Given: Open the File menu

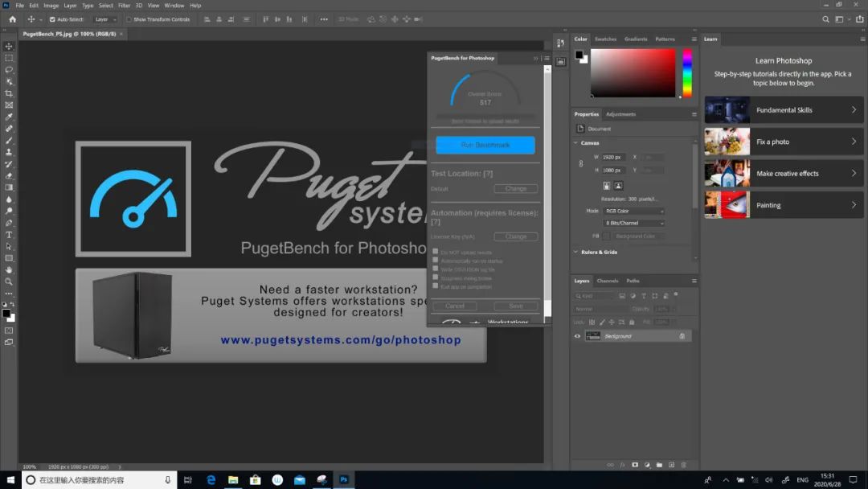Looking at the screenshot, I should [x=19, y=6].
